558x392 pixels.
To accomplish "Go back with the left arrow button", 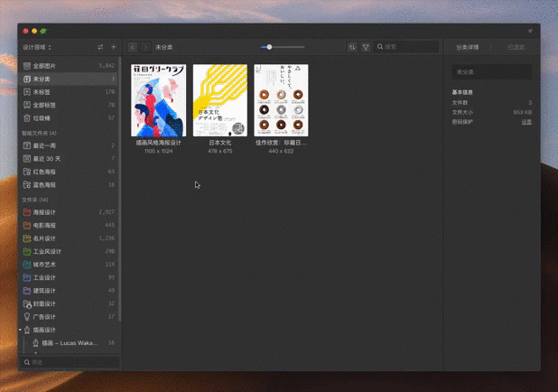I will pyautogui.click(x=133, y=47).
